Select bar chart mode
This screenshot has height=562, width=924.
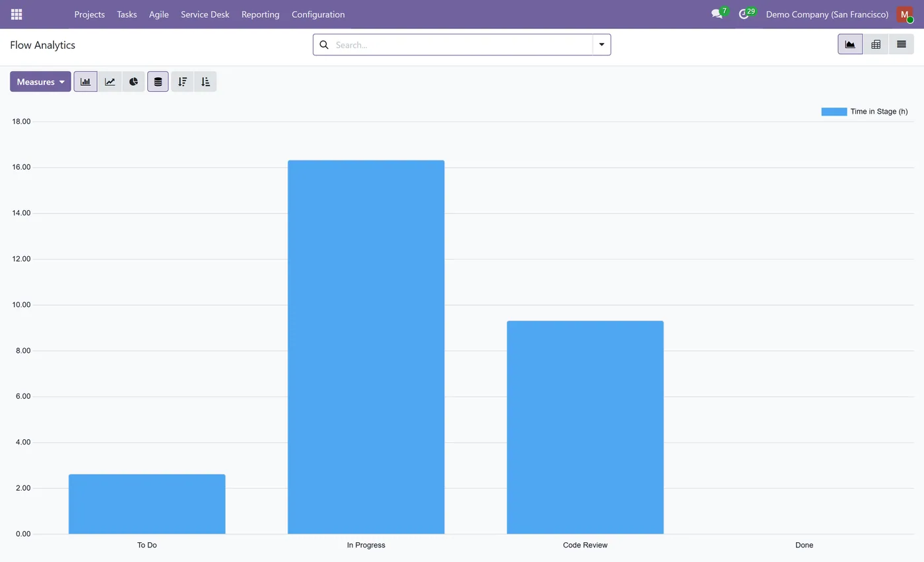point(85,82)
